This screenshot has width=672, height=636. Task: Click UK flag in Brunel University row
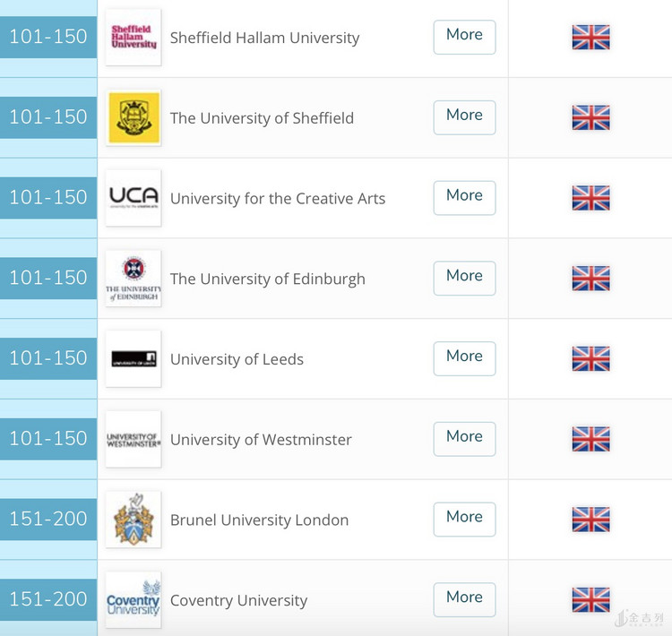591,520
